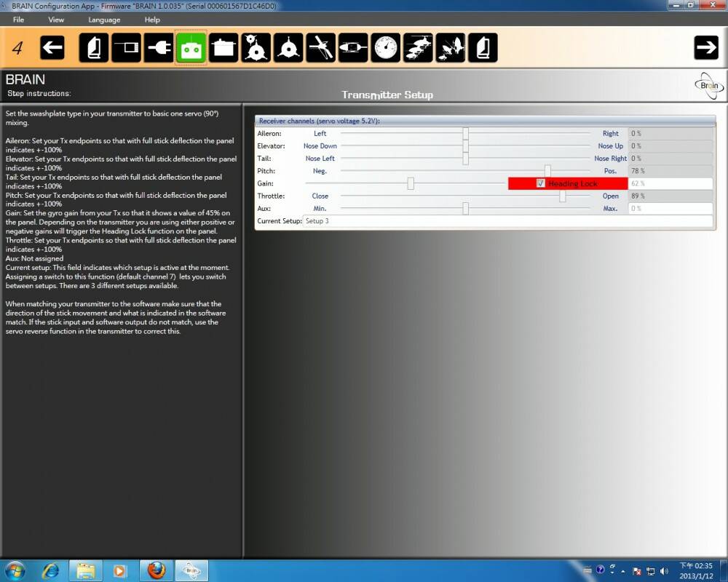Open the Help menu
This screenshot has width=728, height=582.
(x=152, y=20)
